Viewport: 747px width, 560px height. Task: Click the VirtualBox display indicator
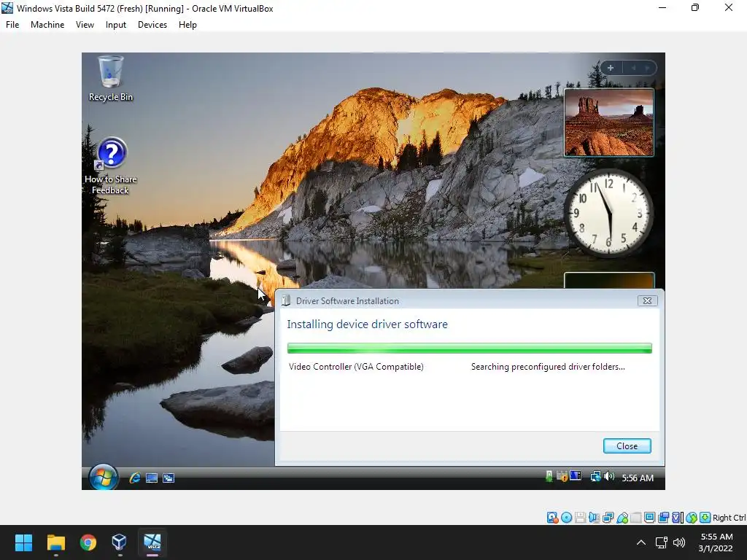[x=649, y=518]
